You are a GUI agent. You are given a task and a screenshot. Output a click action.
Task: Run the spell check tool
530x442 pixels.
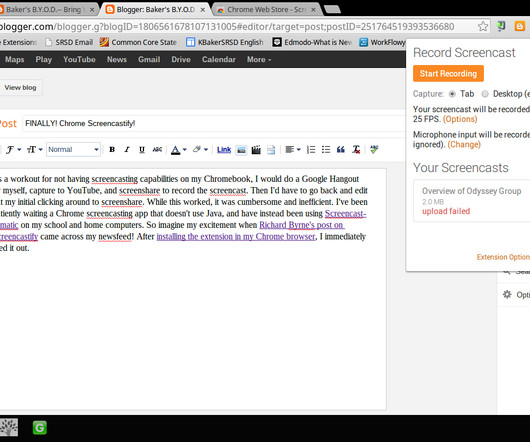tap(374, 149)
